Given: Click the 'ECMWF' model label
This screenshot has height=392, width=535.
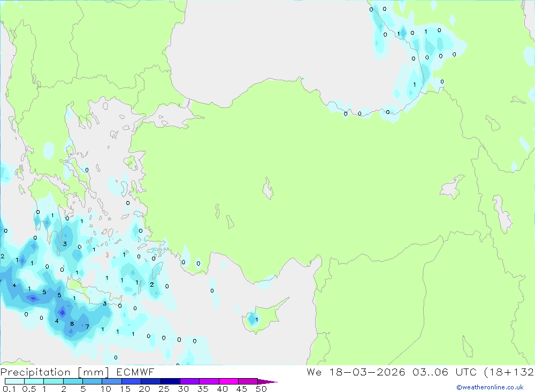Looking at the screenshot, I should pos(135,372).
